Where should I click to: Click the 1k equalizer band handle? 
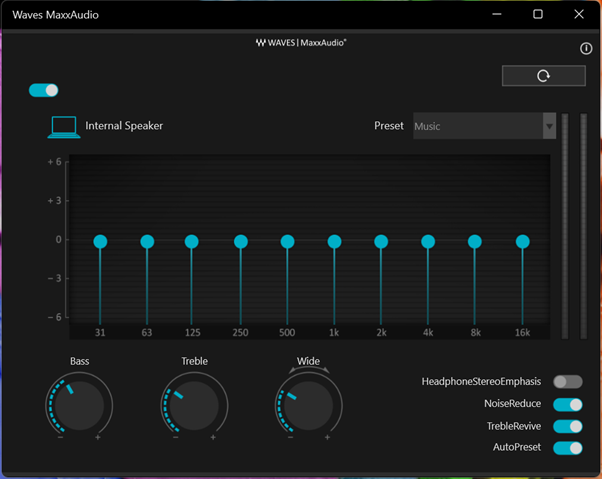click(334, 241)
